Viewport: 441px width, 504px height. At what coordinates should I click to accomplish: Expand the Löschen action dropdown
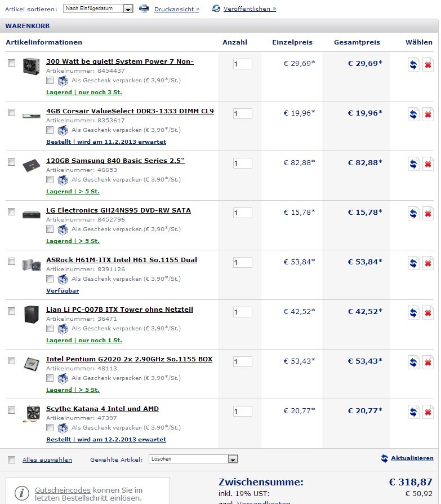193,459
